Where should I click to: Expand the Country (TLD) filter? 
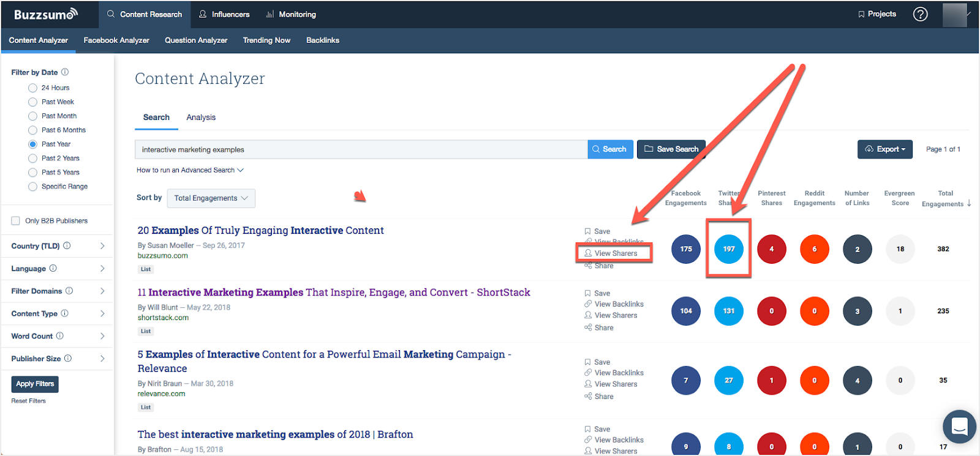pos(102,245)
